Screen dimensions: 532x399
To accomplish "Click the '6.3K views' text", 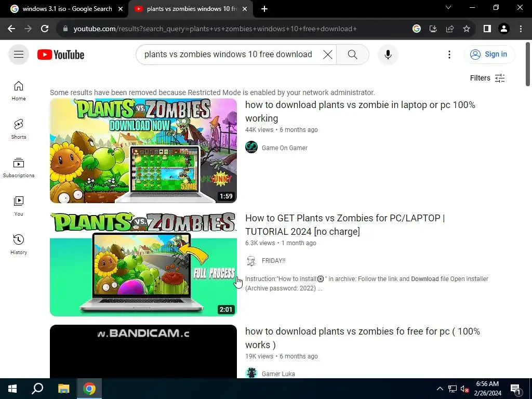I will pyautogui.click(x=260, y=243).
